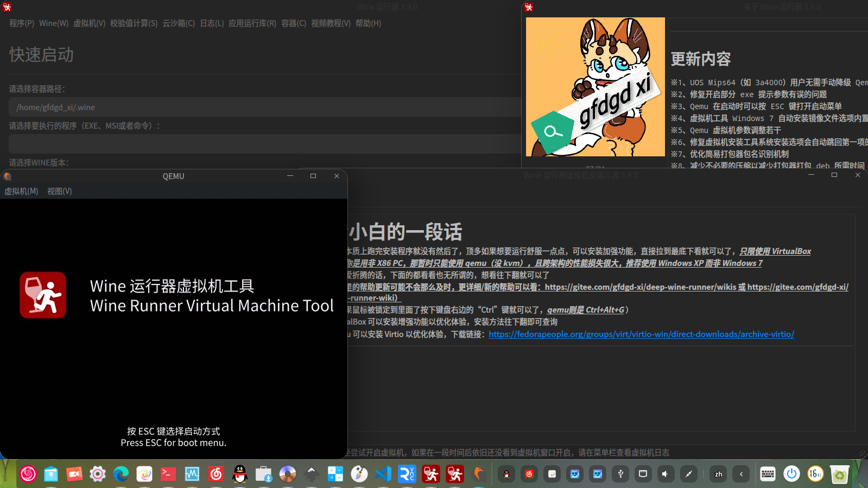868x488 pixels.
Task: Open QQ penguin icon in dock
Action: (x=240, y=474)
